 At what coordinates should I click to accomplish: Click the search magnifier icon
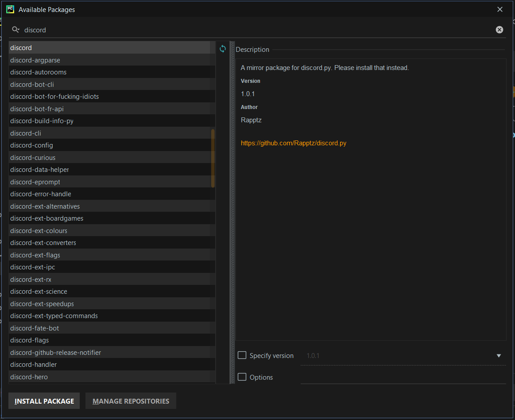[15, 30]
